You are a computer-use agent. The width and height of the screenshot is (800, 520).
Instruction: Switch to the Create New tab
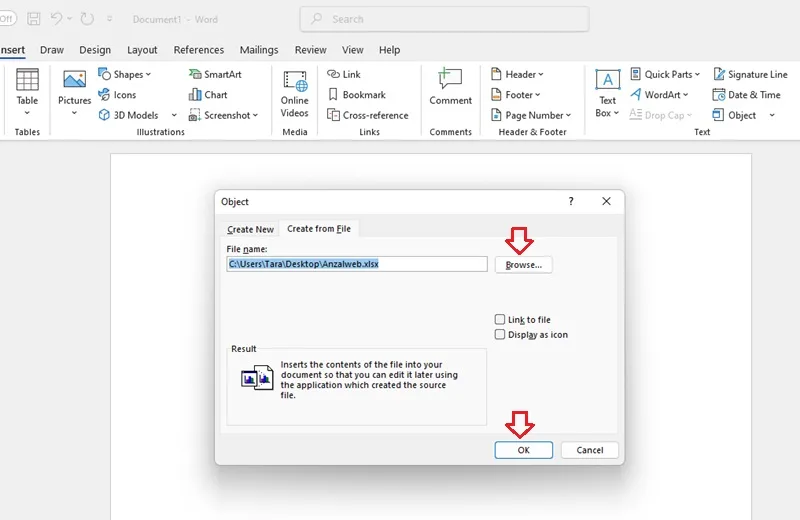click(x=251, y=229)
